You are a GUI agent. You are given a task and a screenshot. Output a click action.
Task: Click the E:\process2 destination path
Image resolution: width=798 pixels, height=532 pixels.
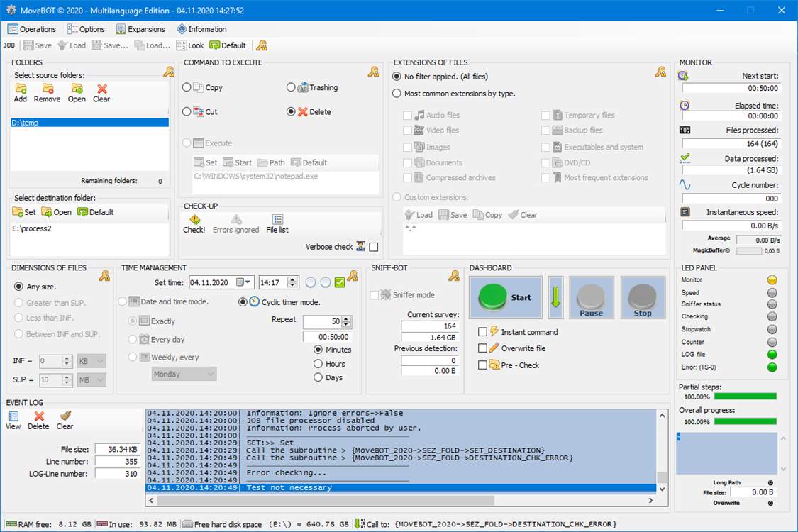[32, 228]
